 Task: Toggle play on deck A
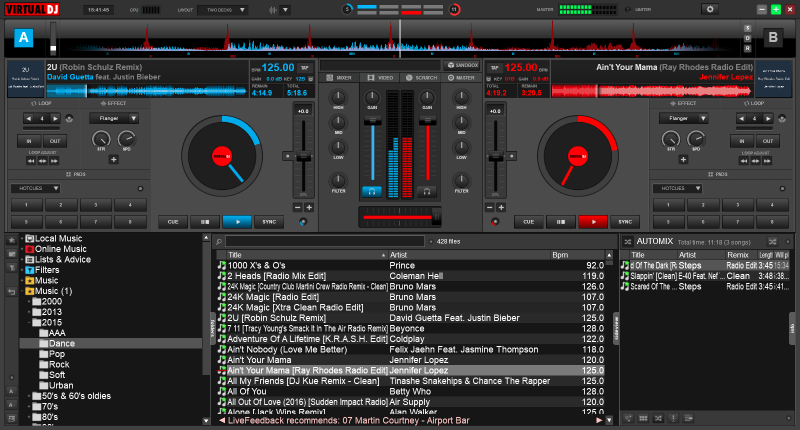pyautogui.click(x=237, y=222)
